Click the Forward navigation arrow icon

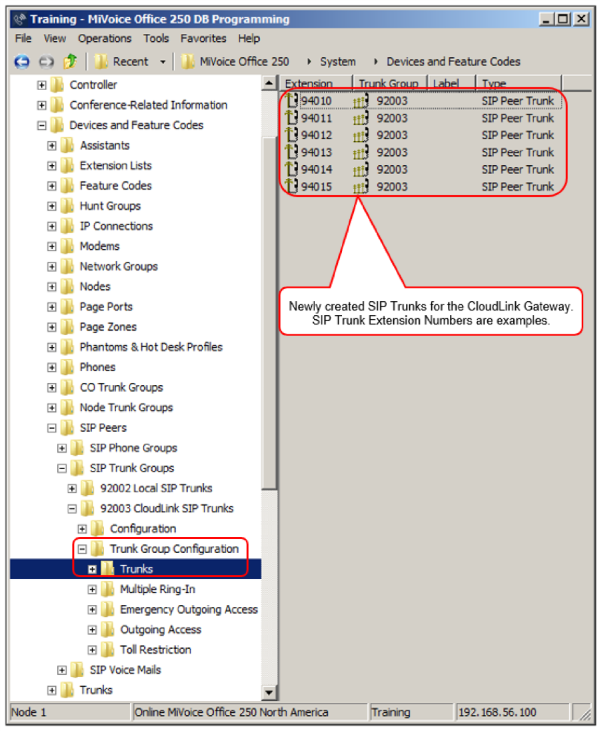click(45, 61)
